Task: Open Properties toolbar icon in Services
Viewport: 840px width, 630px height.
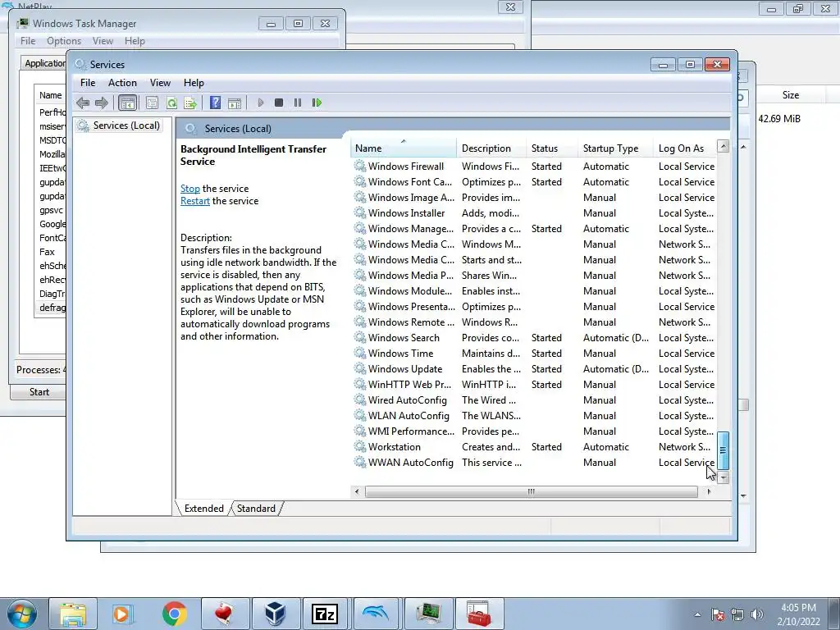Action: pos(152,103)
